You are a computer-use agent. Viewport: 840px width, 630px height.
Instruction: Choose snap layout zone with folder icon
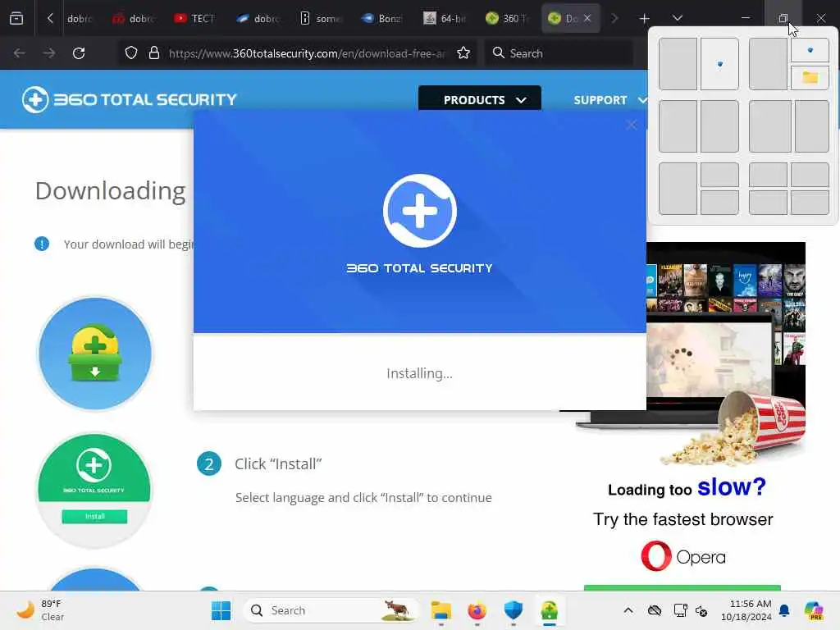click(810, 78)
